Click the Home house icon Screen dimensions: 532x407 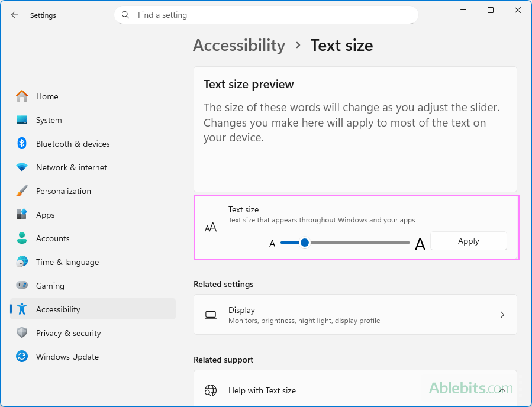22,96
